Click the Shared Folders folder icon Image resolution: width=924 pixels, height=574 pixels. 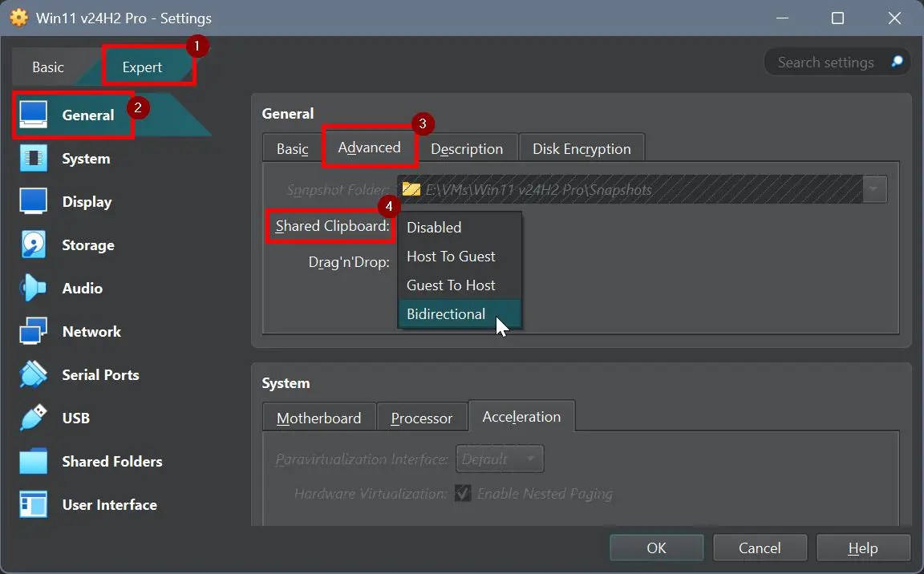[x=33, y=461]
